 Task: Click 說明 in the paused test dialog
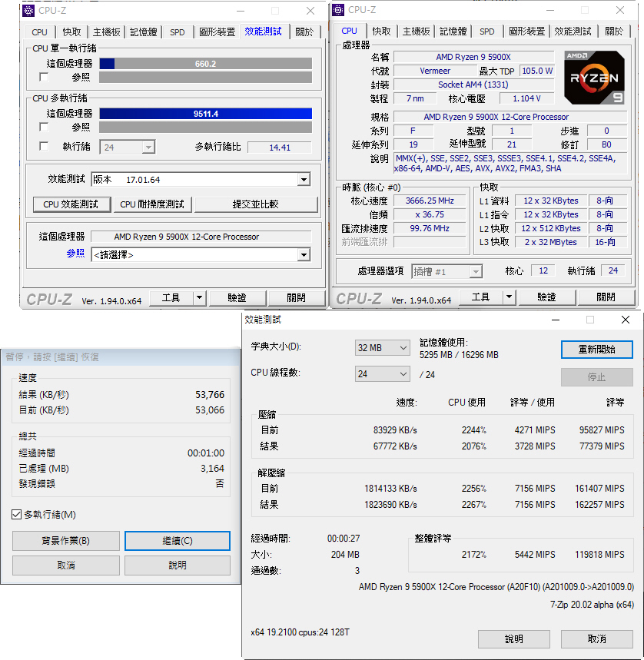pos(178,565)
